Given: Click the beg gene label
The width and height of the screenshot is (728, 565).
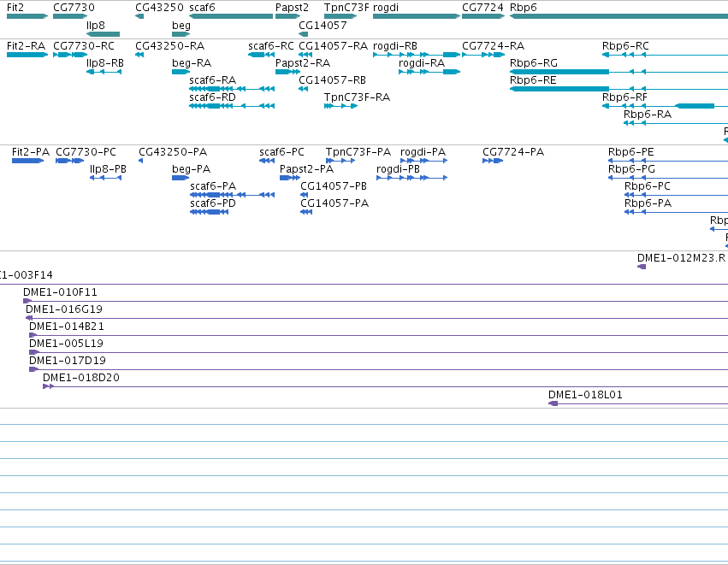Looking at the screenshot, I should [x=181, y=25].
